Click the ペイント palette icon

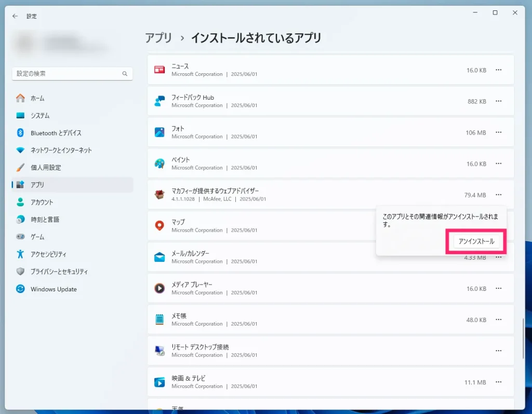[x=159, y=164]
